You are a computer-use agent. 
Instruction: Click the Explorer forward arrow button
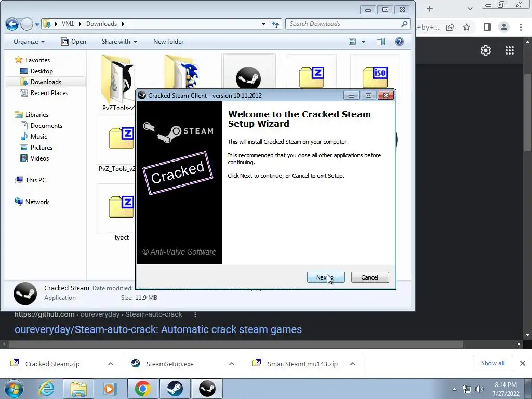26,24
